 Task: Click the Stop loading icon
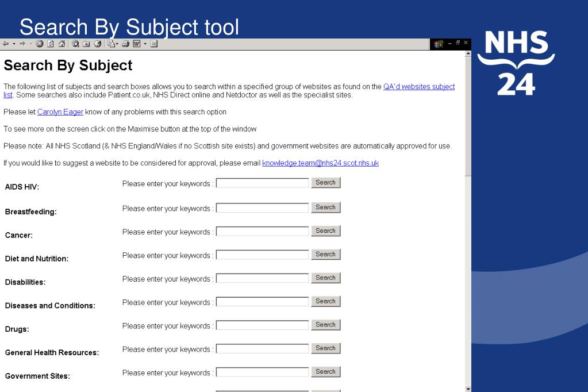[x=40, y=44]
